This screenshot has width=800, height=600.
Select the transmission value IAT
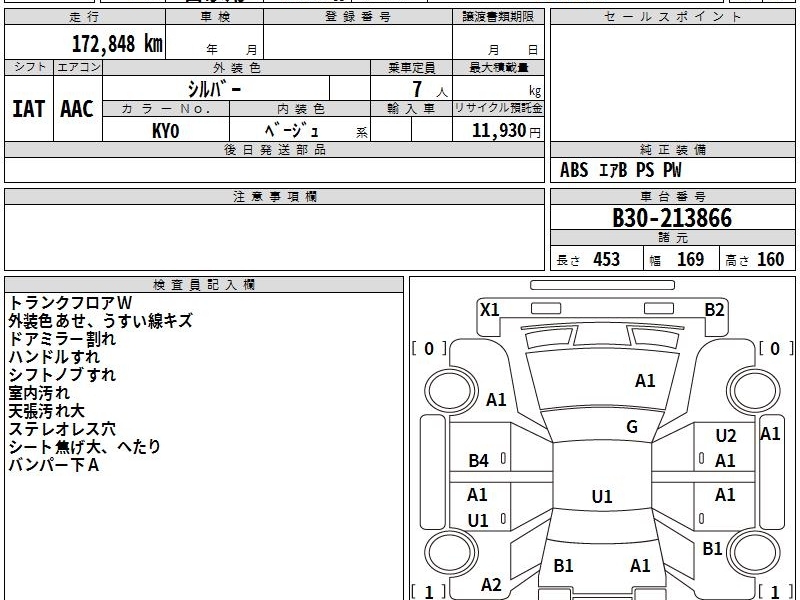tap(29, 109)
